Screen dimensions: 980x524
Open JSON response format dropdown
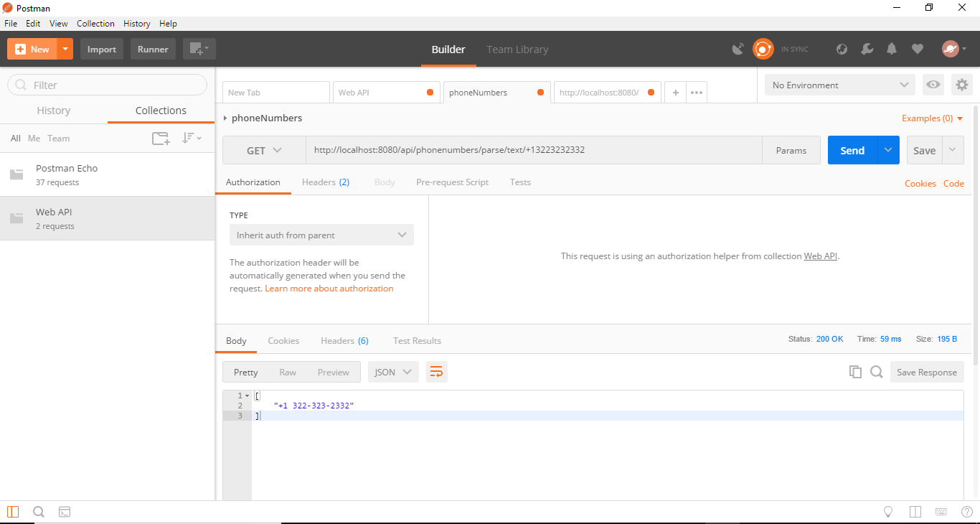click(393, 372)
